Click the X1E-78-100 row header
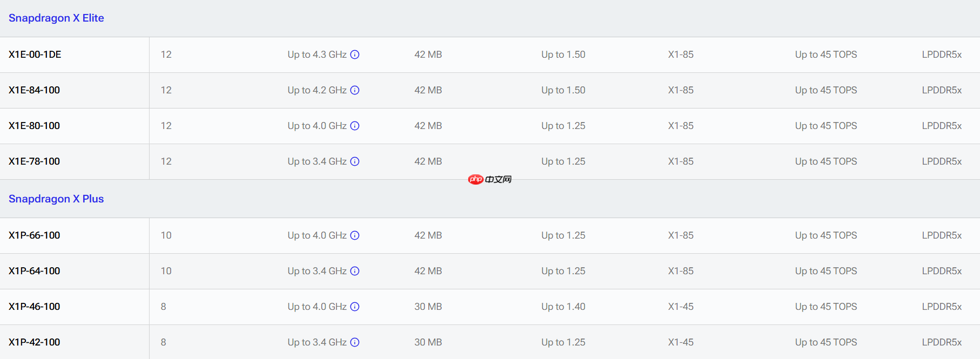 click(35, 161)
